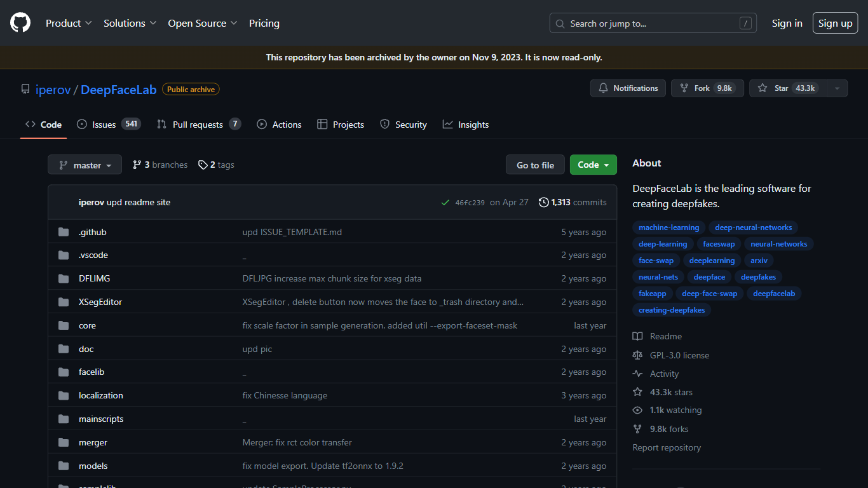This screenshot has width=868, height=488.
Task: Click the GitHub logo icon
Action: point(20,24)
